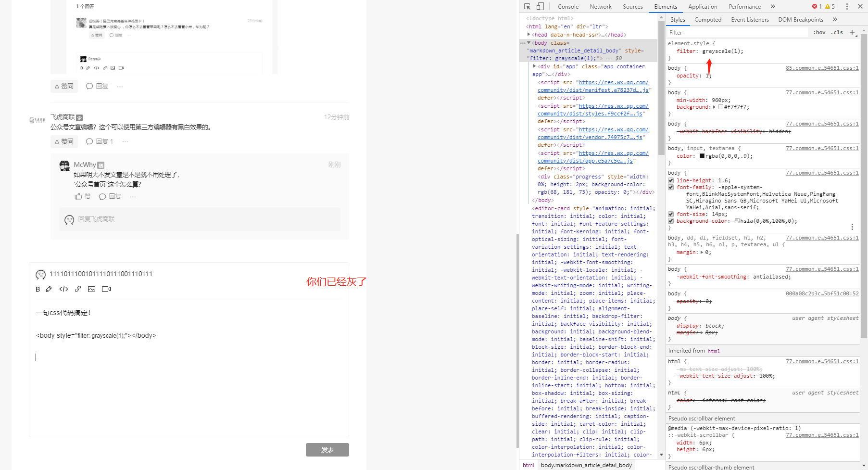Screen dimensions: 868x470
Task: Expand the head element node
Action: tap(529, 35)
